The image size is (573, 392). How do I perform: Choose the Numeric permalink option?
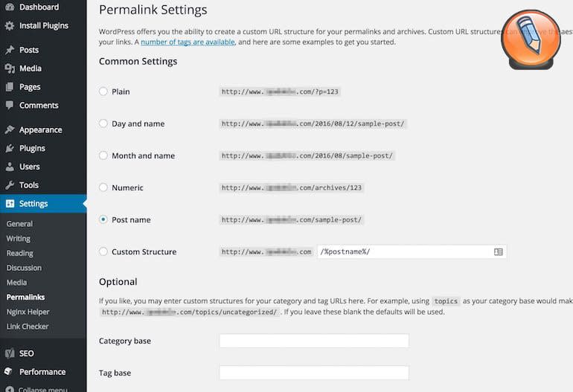tap(103, 187)
